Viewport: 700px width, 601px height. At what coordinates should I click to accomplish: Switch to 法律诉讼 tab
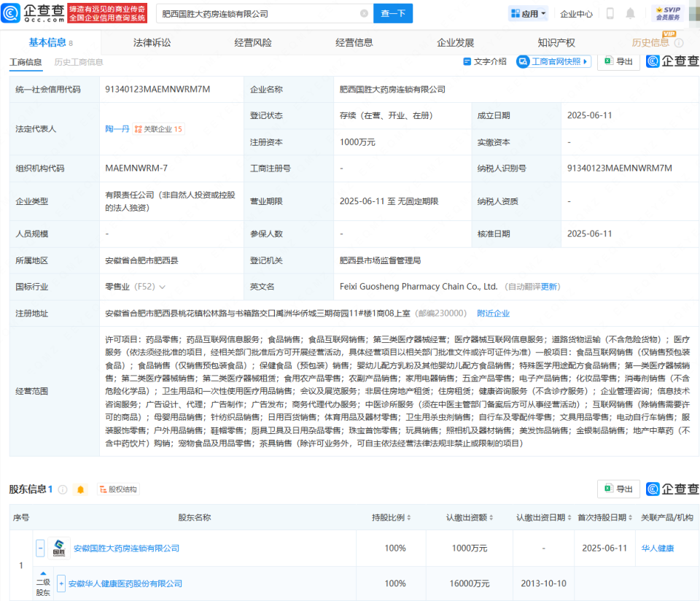[152, 43]
